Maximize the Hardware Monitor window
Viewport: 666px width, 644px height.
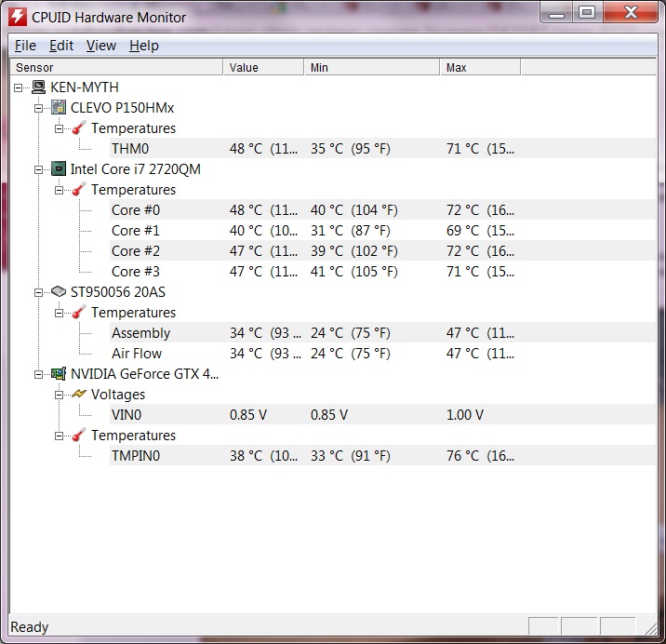pyautogui.click(x=587, y=13)
